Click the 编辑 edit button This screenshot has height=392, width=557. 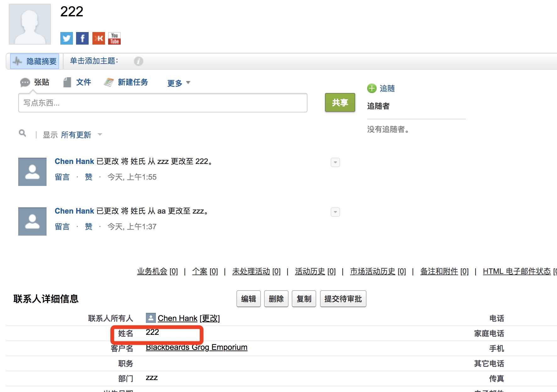(x=249, y=299)
